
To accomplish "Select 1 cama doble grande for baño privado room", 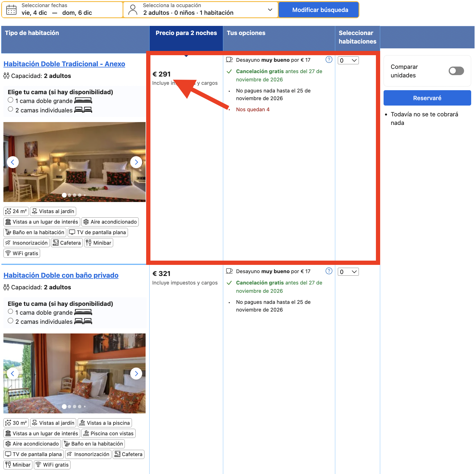I will click(x=11, y=312).
